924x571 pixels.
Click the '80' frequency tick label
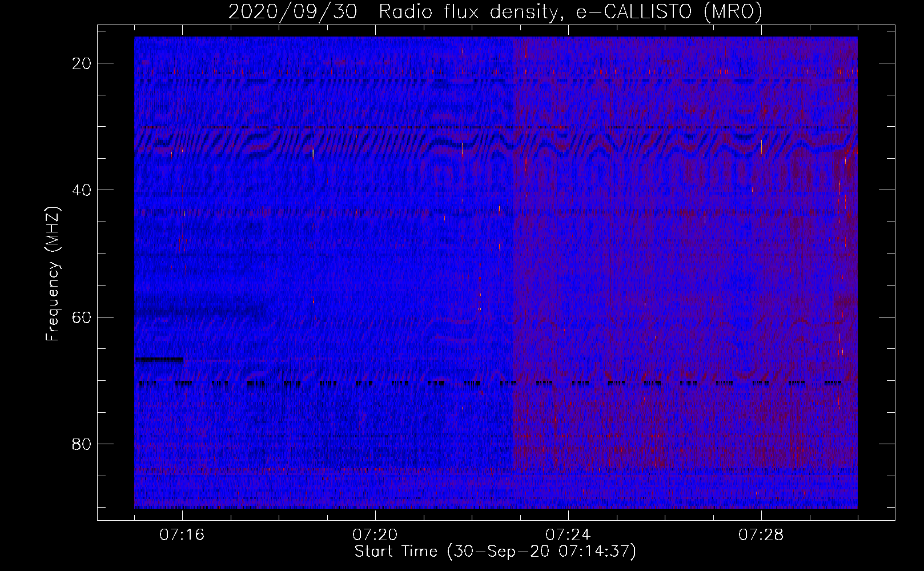point(82,444)
